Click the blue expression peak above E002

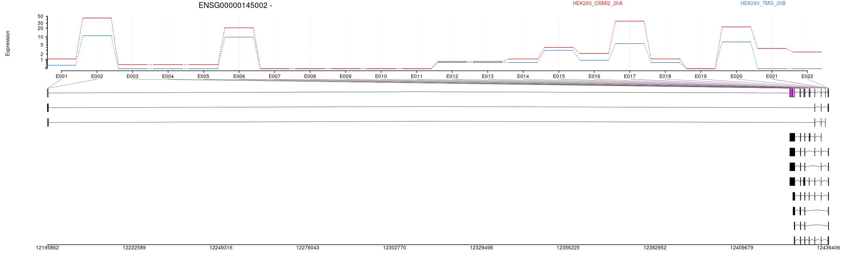tap(97, 36)
